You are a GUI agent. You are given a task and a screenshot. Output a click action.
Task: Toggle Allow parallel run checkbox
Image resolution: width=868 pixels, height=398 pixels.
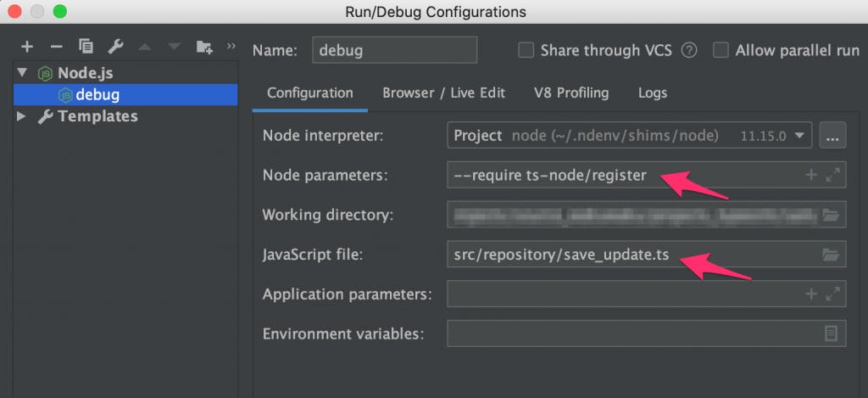point(721,50)
